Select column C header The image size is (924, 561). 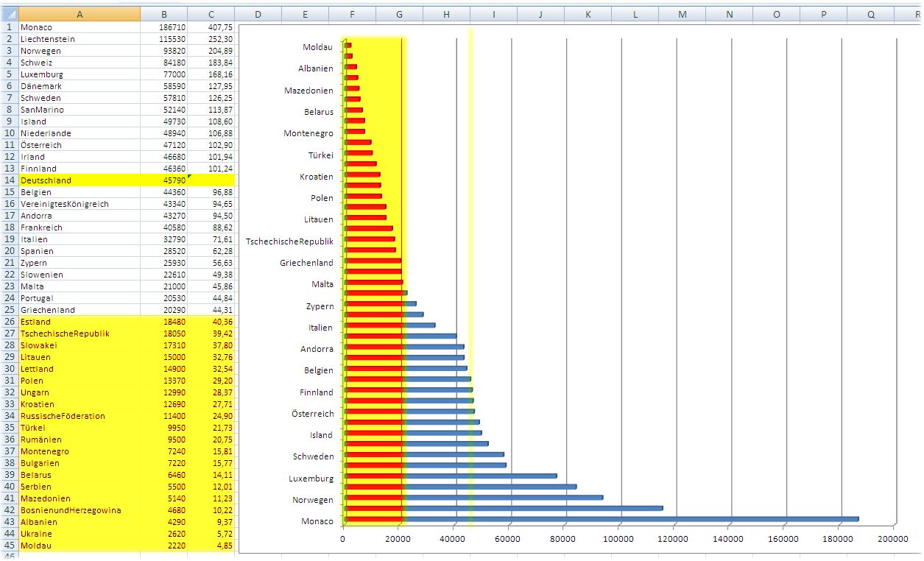211,14
